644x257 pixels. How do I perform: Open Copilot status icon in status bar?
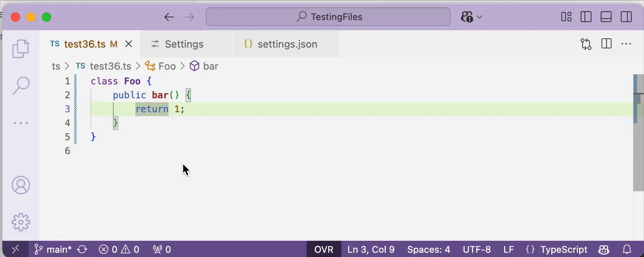(604, 250)
